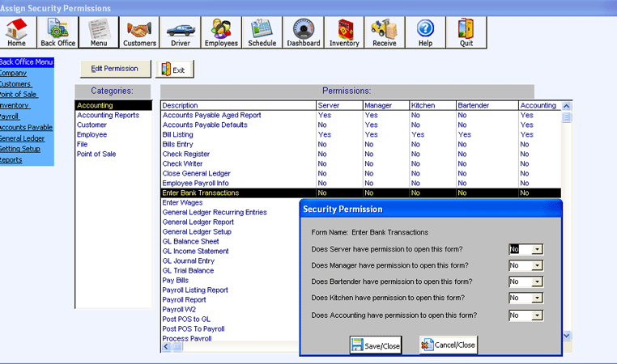Screen dimensions: 617x364
Task: Open the Menu toolbar icon
Action: coord(99,32)
